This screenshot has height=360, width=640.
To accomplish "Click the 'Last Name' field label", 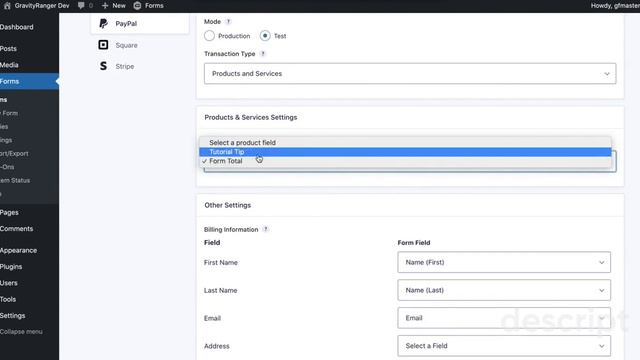I will [x=220, y=290].
